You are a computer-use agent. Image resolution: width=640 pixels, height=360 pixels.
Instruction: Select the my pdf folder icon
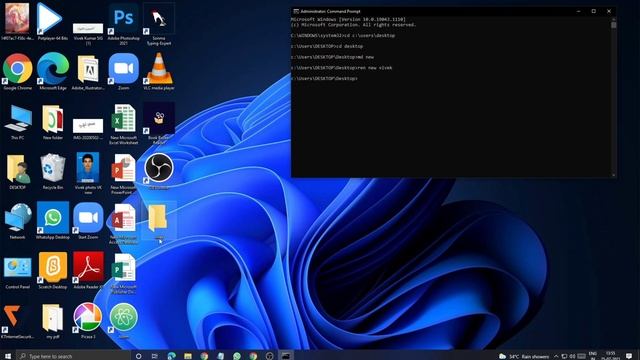click(x=53, y=321)
